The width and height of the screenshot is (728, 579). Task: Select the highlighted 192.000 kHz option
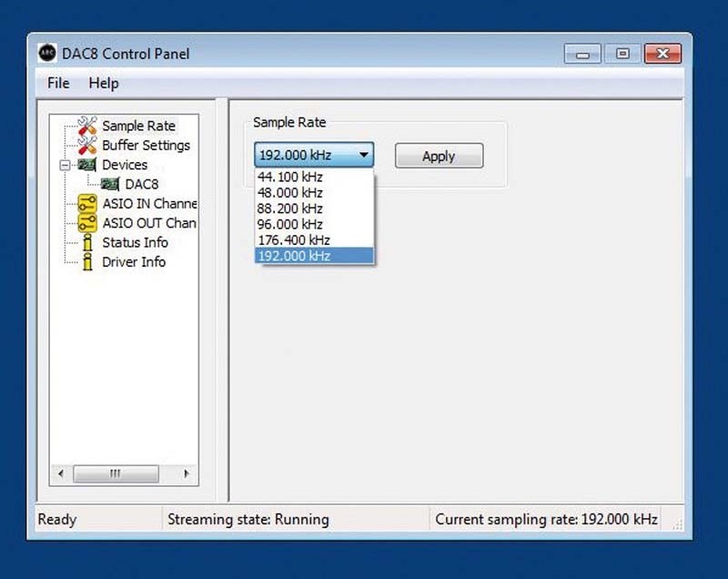[314, 256]
